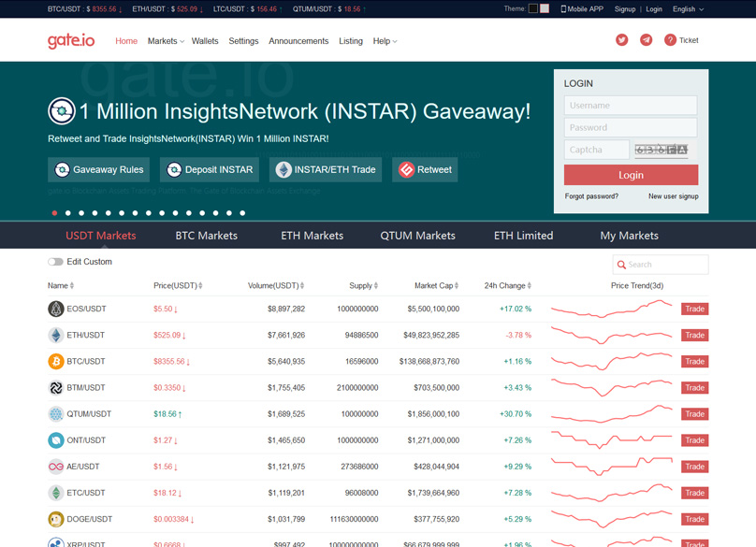
Task: Select the light theme swatch
Action: tap(545, 8)
